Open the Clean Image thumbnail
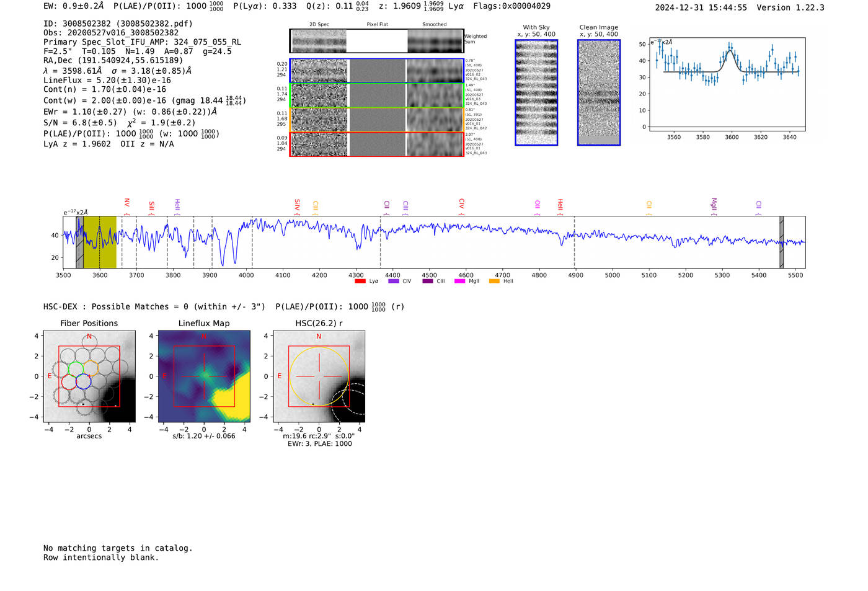Screen dimensions: 868x591 [598, 92]
